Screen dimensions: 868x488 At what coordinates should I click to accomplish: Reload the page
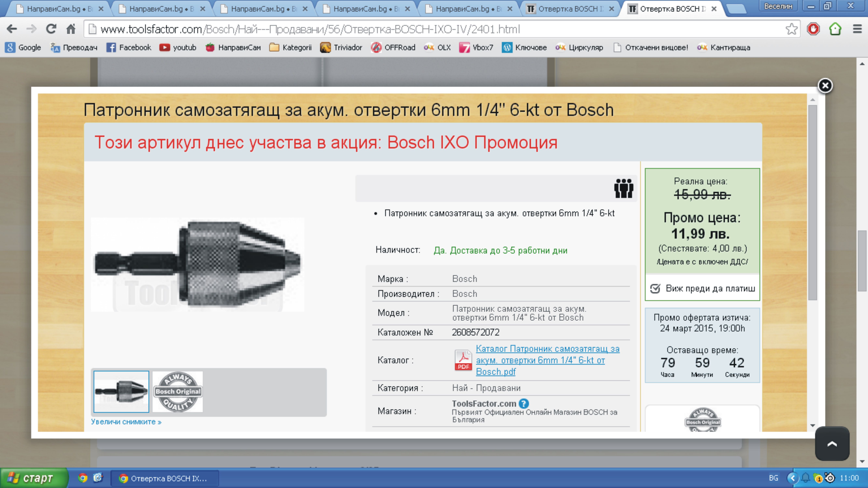51,29
